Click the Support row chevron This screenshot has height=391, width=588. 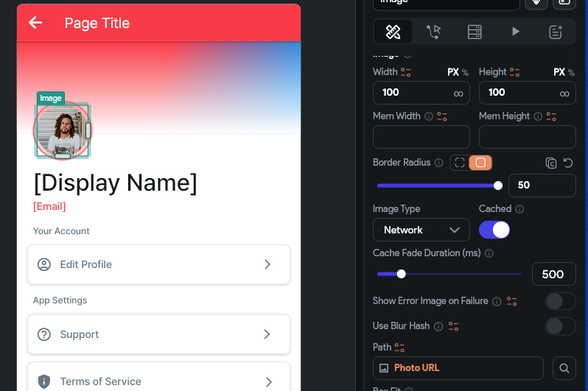[267, 334]
